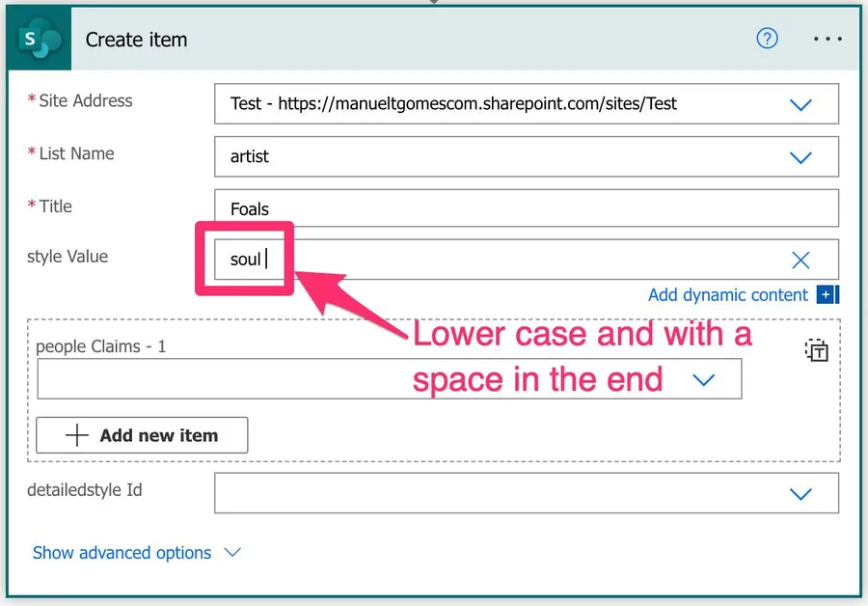Click the List Name field showing artist
Viewport: 868px width, 606px height.
point(482,156)
